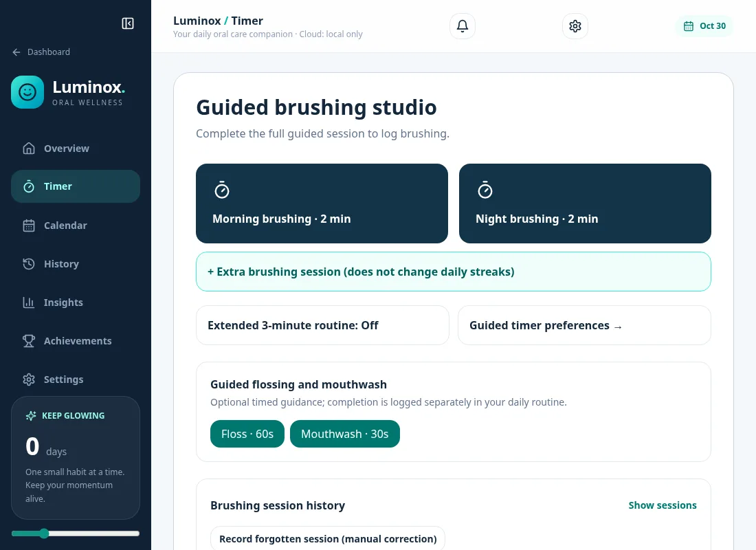Screen dimensions: 756x550
Task: Click the back arrow beside Dashboard
Action: pos(16,52)
